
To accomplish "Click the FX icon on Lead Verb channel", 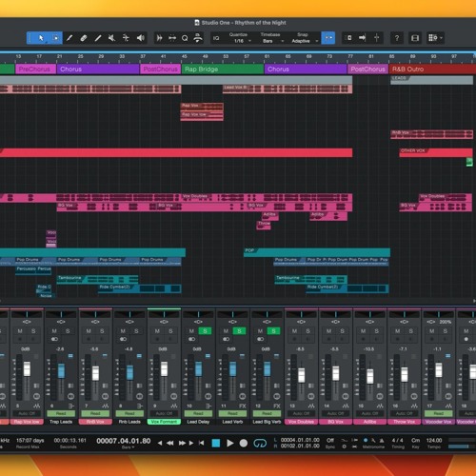I will [x=243, y=406].
